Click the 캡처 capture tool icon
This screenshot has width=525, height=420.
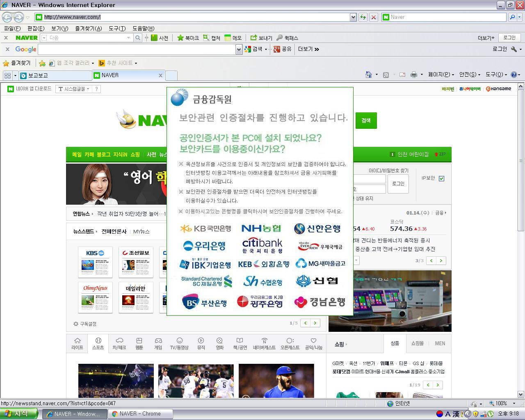point(212,38)
